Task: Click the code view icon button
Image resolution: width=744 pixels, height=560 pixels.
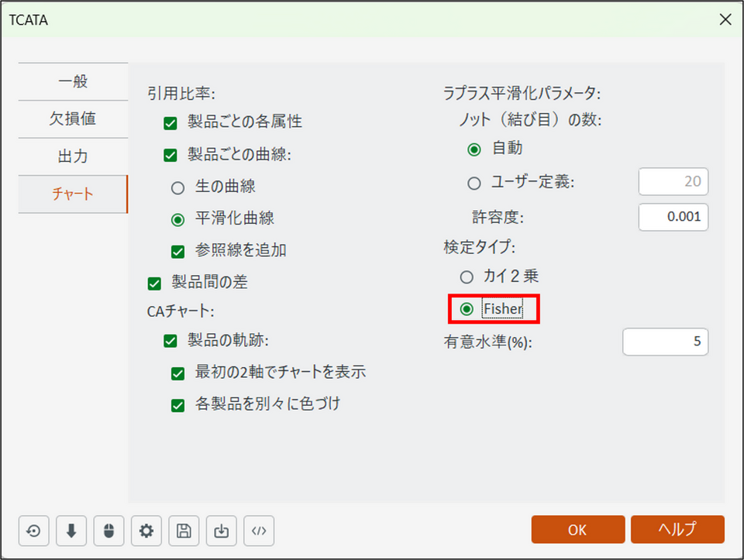Action: pos(259,531)
